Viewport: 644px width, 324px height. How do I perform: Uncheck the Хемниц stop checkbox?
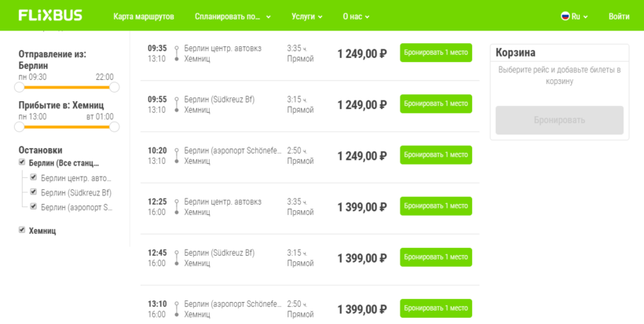(x=22, y=230)
